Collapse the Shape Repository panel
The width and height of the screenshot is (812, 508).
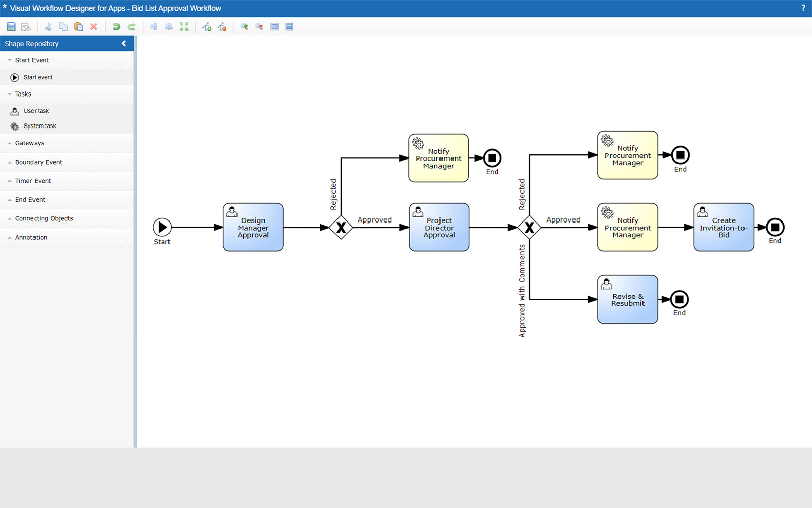124,44
